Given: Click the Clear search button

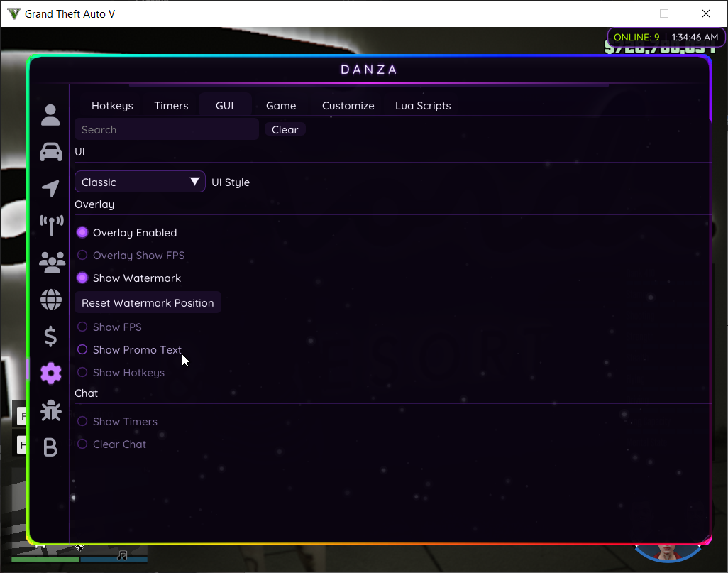Looking at the screenshot, I should tap(285, 130).
